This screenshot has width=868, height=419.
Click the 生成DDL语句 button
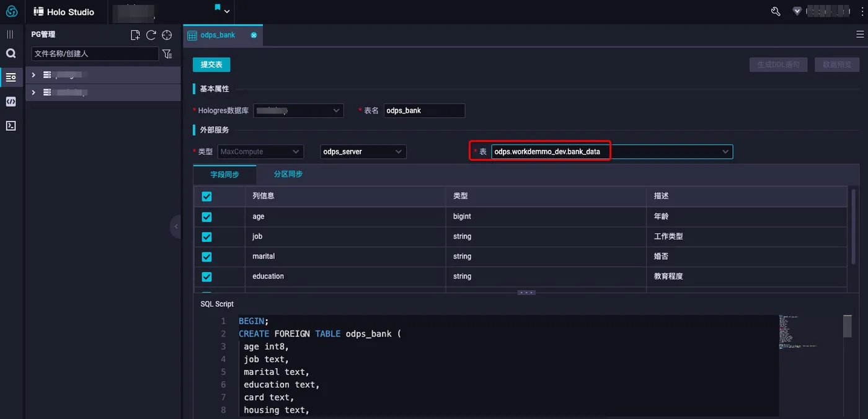[778, 64]
